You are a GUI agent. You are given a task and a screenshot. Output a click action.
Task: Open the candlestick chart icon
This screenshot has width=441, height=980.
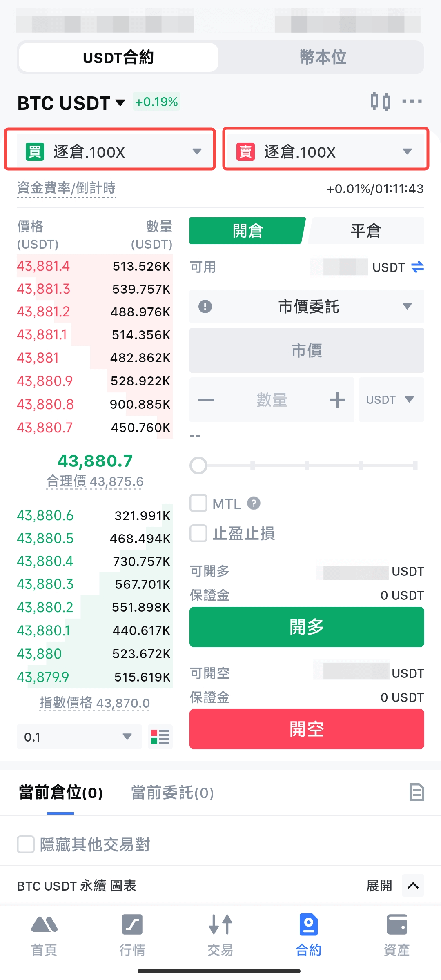[x=380, y=101]
